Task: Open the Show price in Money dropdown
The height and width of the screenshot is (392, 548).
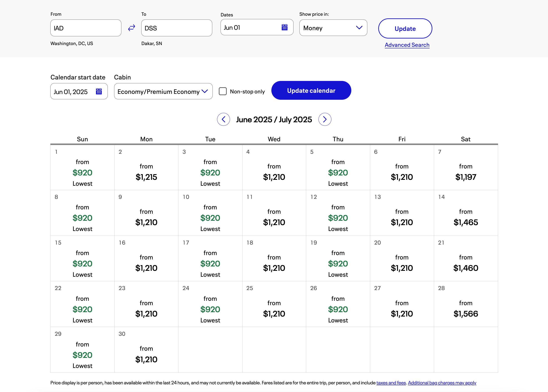Action: (333, 28)
